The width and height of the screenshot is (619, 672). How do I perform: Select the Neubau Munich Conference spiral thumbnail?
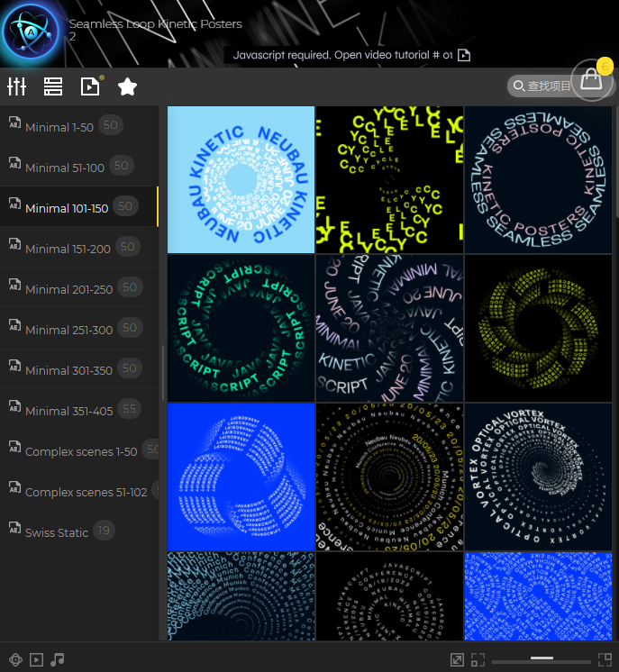pyautogui.click(x=389, y=477)
